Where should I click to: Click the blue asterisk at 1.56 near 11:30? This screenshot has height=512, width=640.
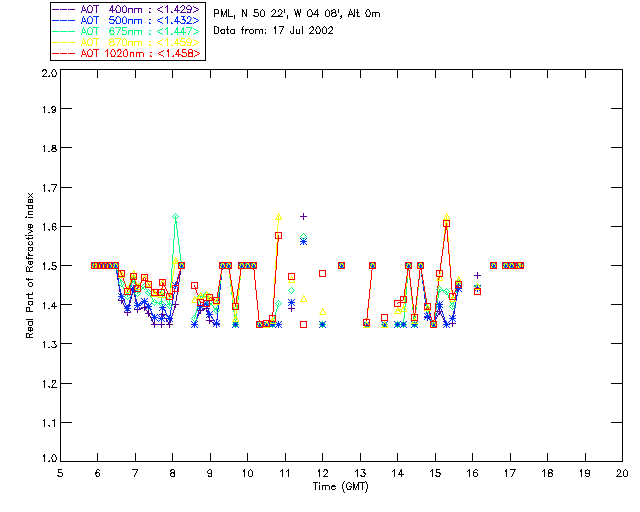coord(303,242)
